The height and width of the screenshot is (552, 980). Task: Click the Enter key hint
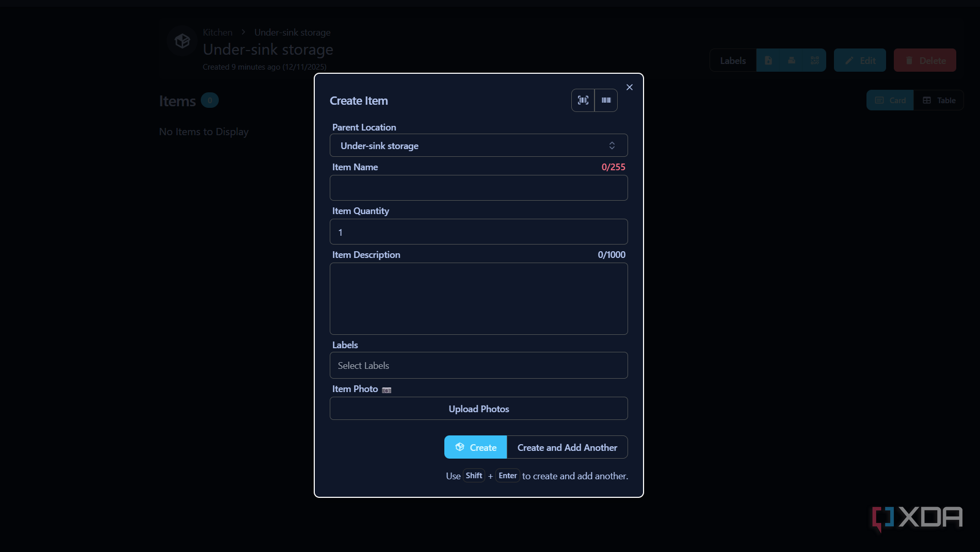(x=508, y=476)
